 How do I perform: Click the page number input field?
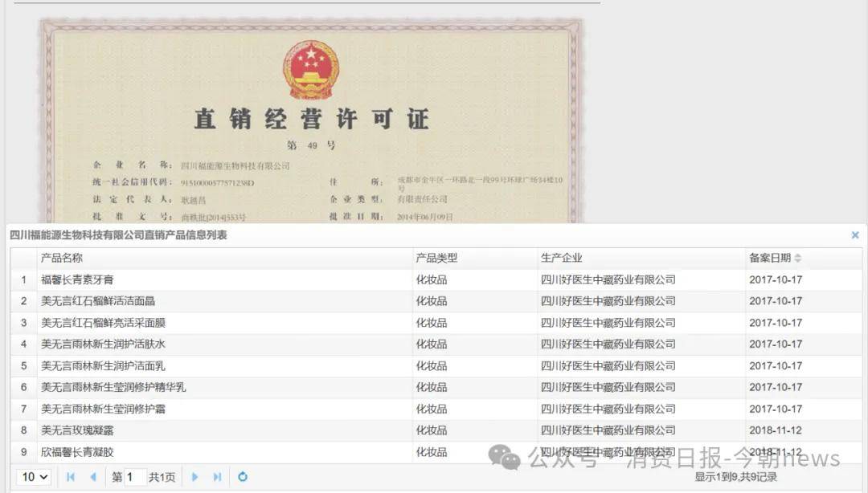[134, 476]
